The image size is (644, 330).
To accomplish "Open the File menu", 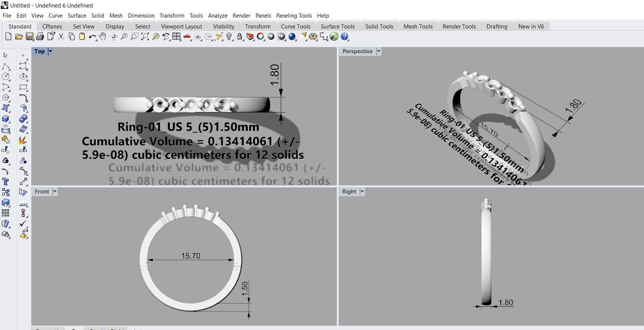I will [x=7, y=15].
